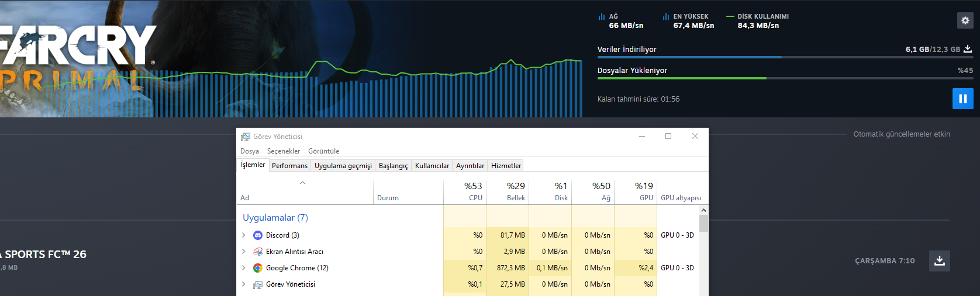Sort by Durum column header

[408, 191]
